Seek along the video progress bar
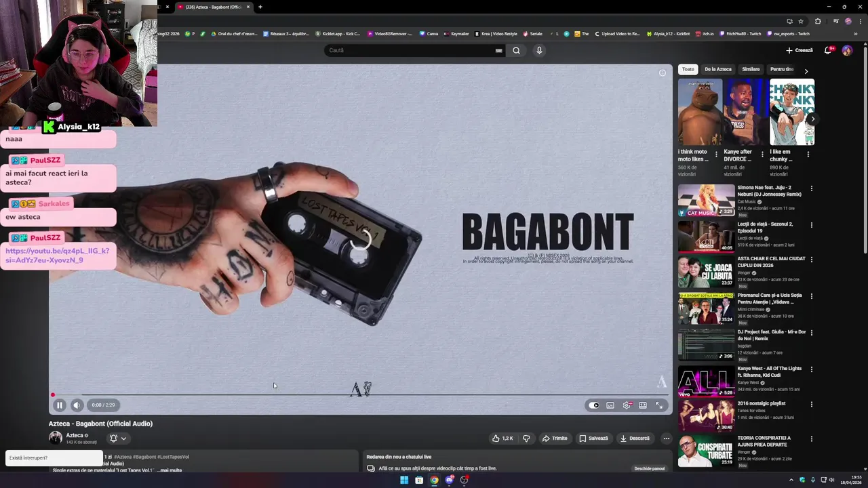 (x=360, y=394)
